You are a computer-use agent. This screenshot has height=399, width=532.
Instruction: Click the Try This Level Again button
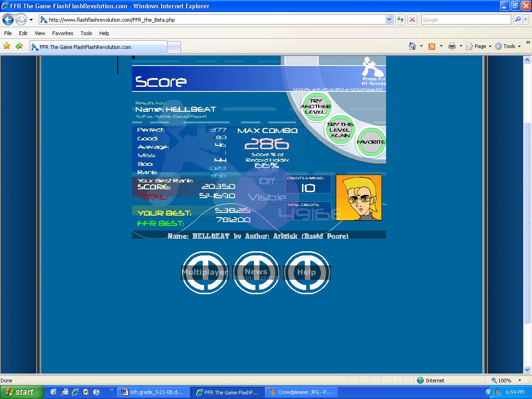(x=340, y=130)
